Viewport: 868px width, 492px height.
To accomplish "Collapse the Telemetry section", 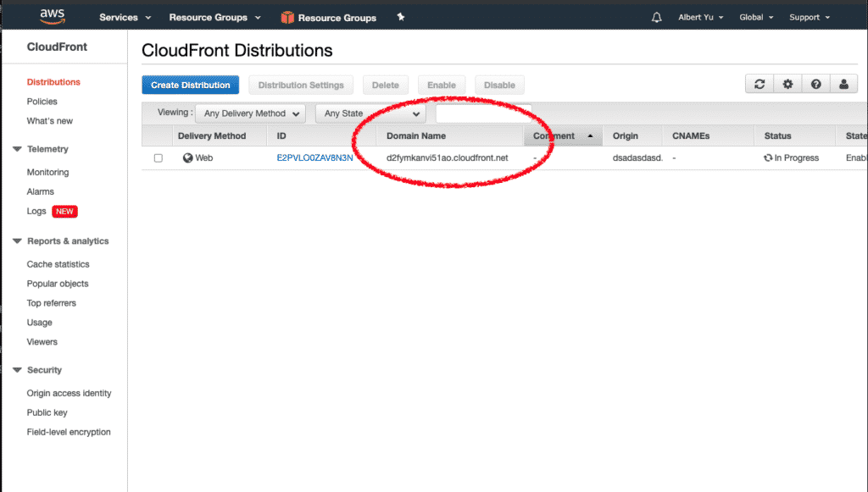I will 17,149.
